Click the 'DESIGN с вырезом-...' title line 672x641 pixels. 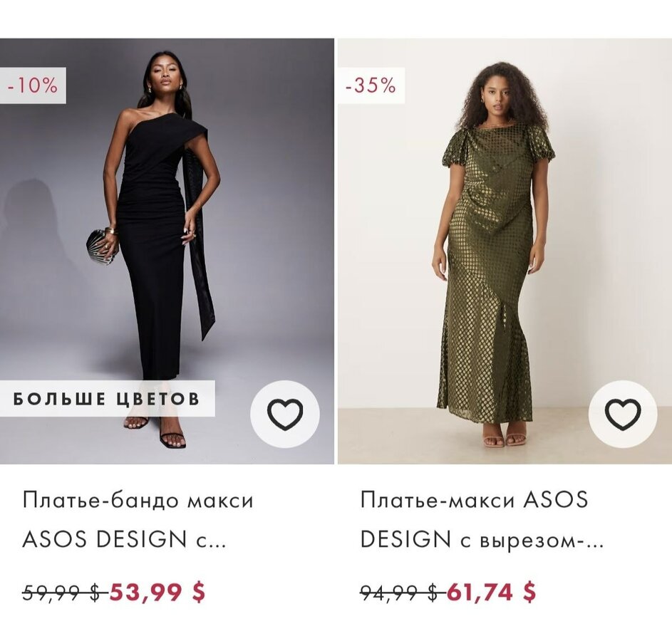pyautogui.click(x=482, y=540)
